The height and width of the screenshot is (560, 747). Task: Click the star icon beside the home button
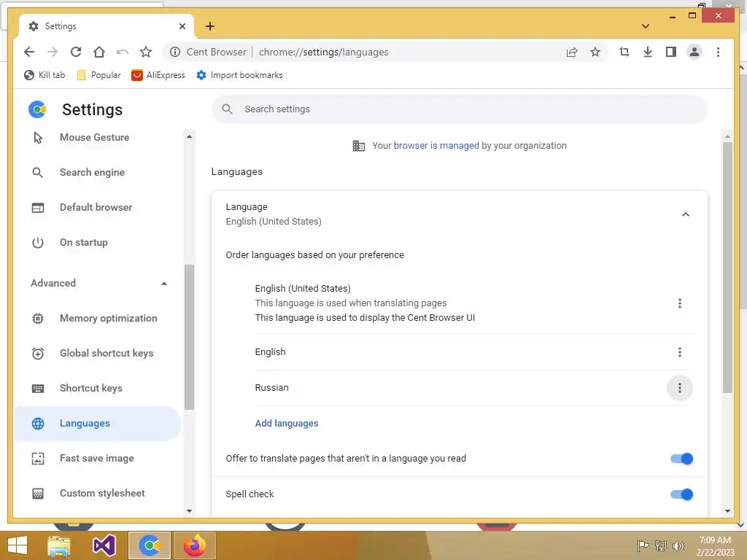(146, 52)
